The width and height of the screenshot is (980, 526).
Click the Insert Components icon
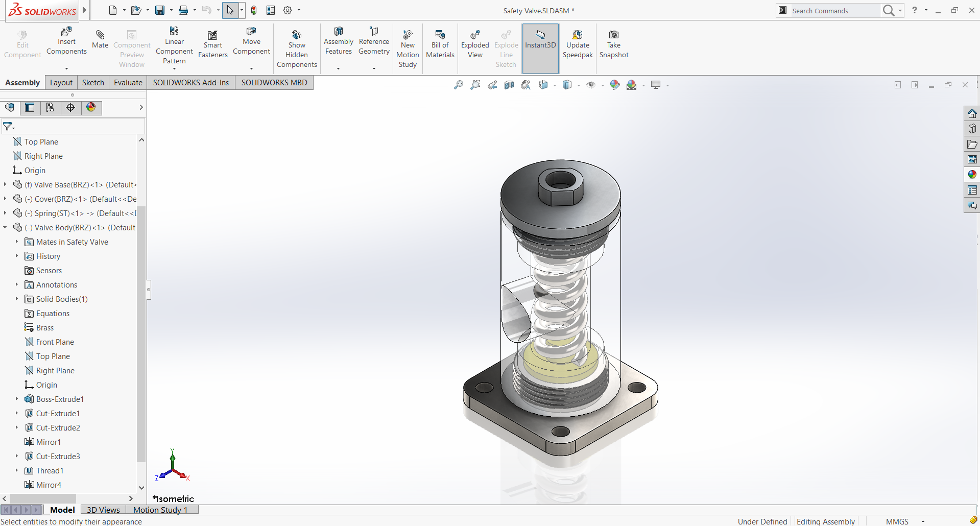pyautogui.click(x=66, y=41)
